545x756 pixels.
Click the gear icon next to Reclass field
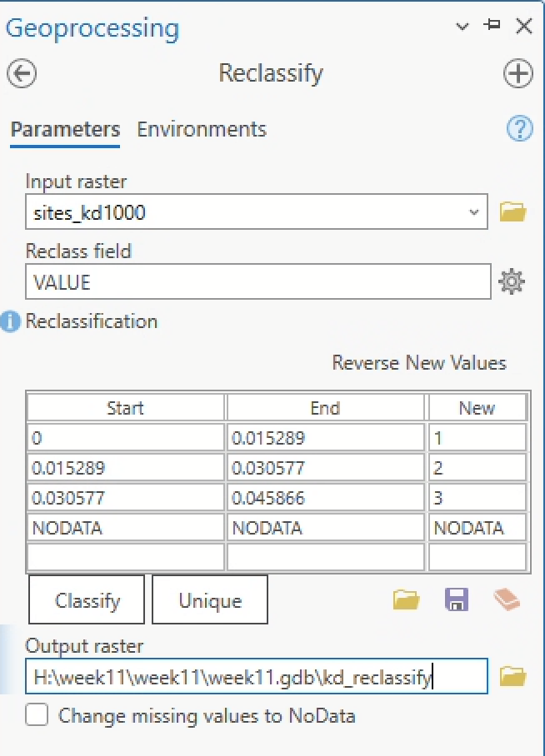(x=511, y=283)
